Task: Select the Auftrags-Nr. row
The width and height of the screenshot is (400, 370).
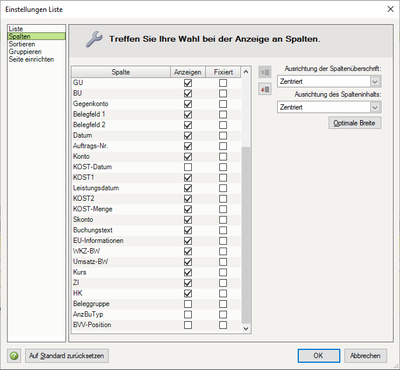Action: (156, 146)
